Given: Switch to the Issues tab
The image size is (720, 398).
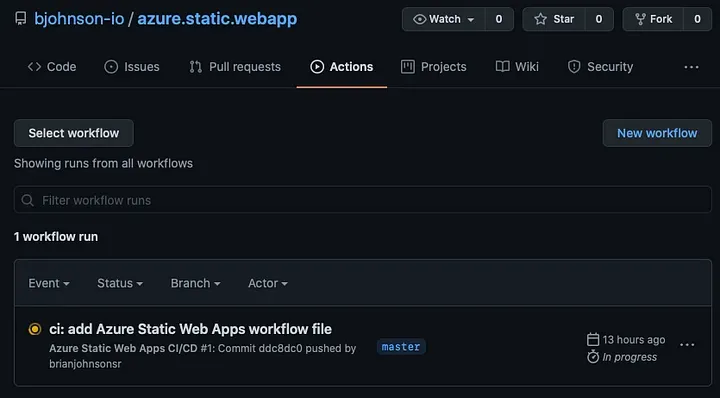Looking at the screenshot, I should tap(132, 67).
